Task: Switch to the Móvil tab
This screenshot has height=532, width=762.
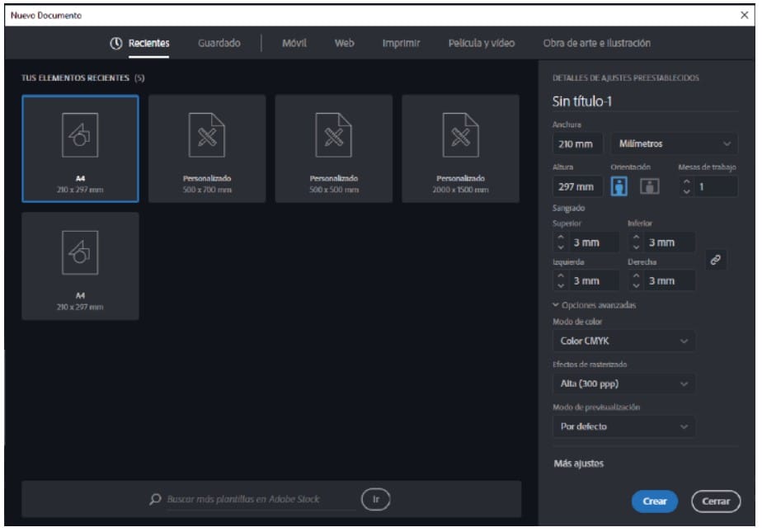Action: click(x=294, y=44)
